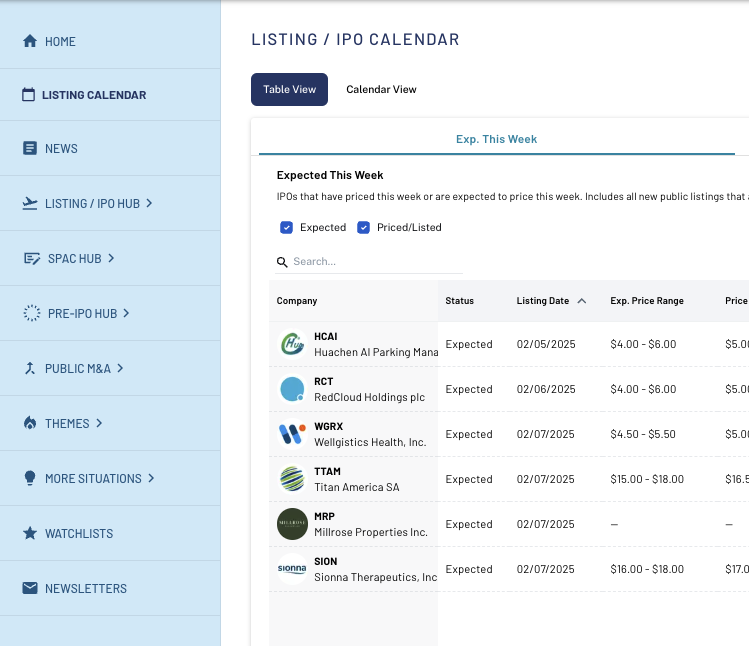The height and width of the screenshot is (646, 749).
Task: Switch to Table View
Action: (x=289, y=89)
